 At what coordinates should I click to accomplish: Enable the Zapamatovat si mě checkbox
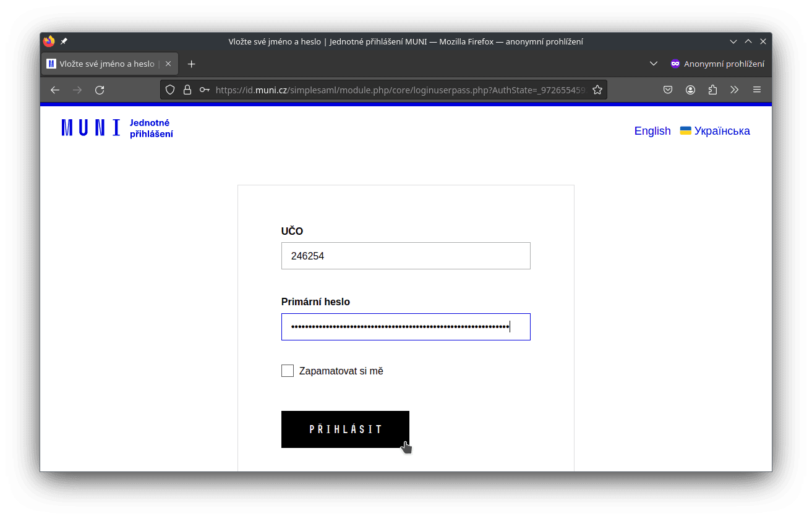pos(288,371)
